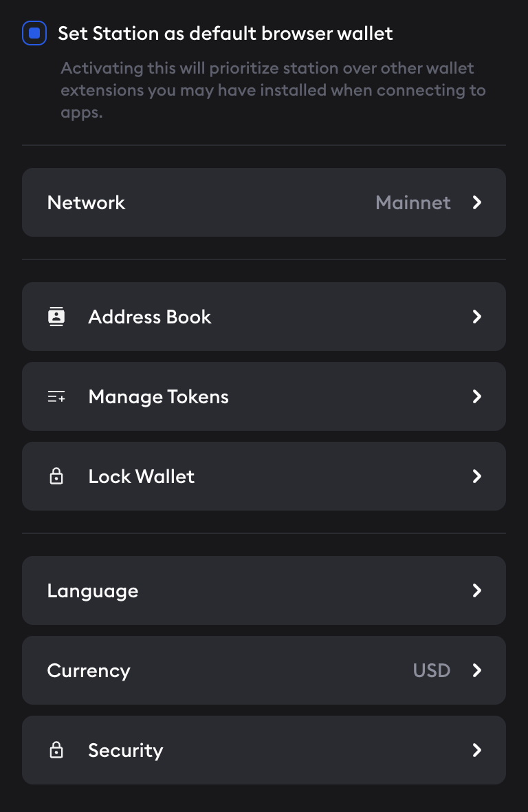Expand the Currency row chevron
This screenshot has height=812, width=528.
[477, 670]
